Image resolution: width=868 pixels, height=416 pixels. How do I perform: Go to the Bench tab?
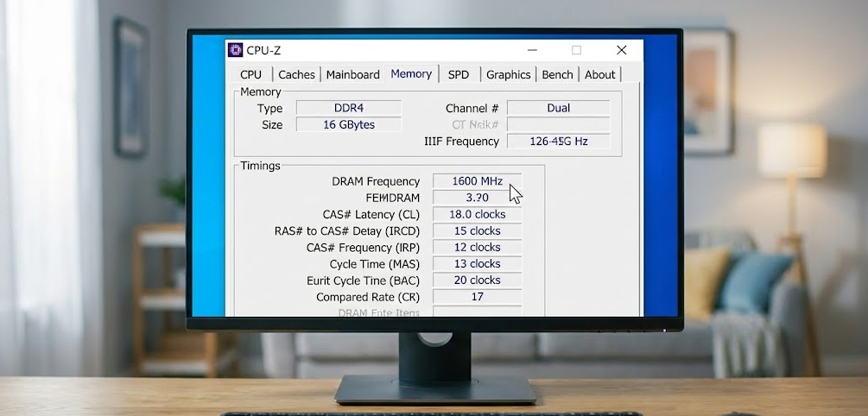tap(557, 74)
